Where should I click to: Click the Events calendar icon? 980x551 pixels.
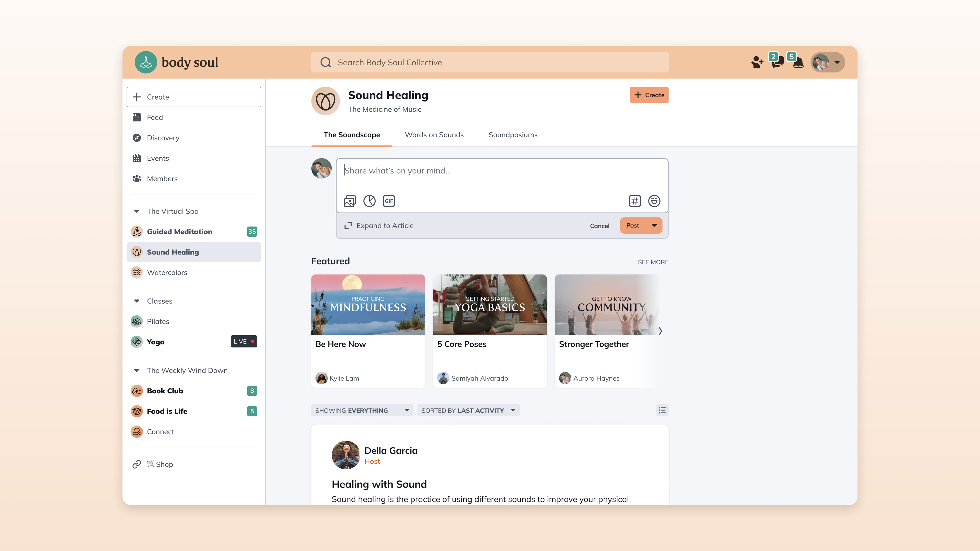tap(137, 158)
